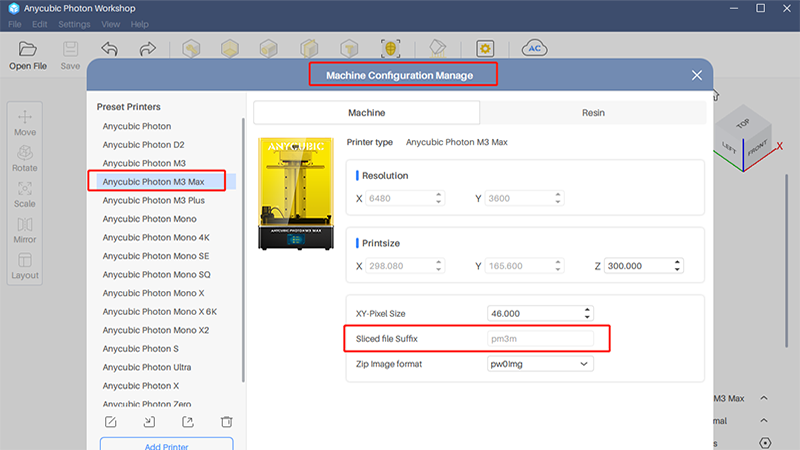Click the Anycubic Cloud AC icon
Viewport: 800px width, 450px height.
click(x=536, y=49)
